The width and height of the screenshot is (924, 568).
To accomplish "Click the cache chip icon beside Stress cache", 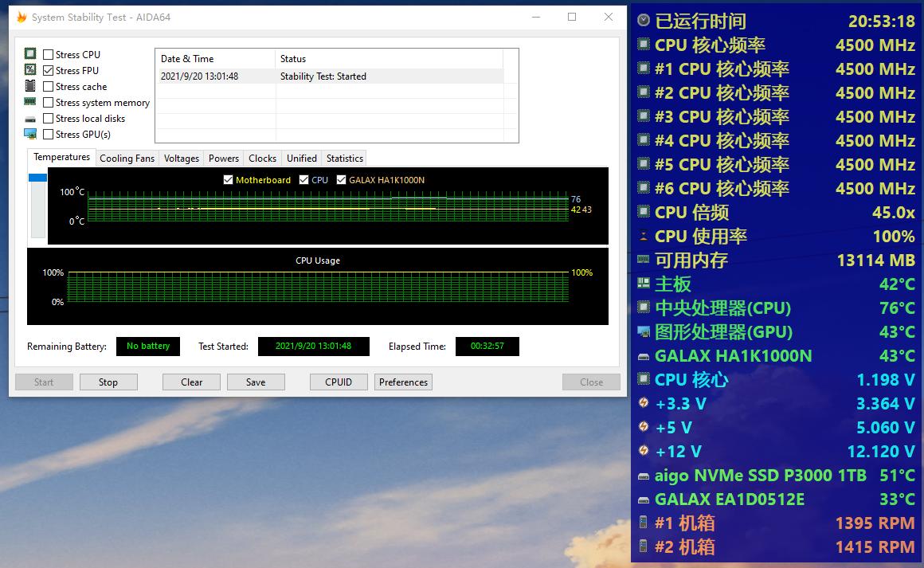I will 30,86.
